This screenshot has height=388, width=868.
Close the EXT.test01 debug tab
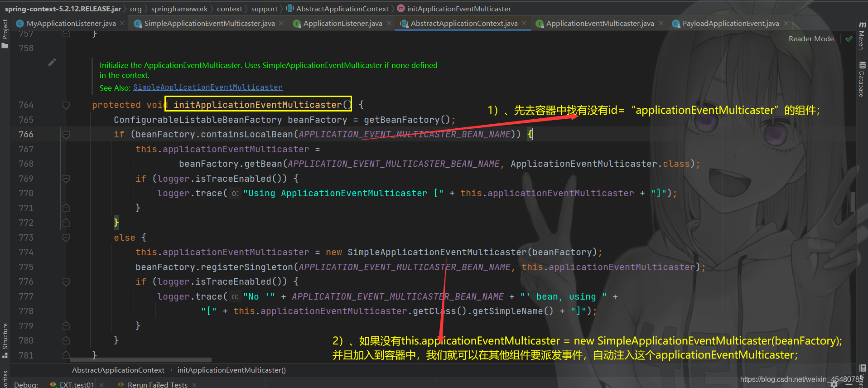(x=101, y=385)
